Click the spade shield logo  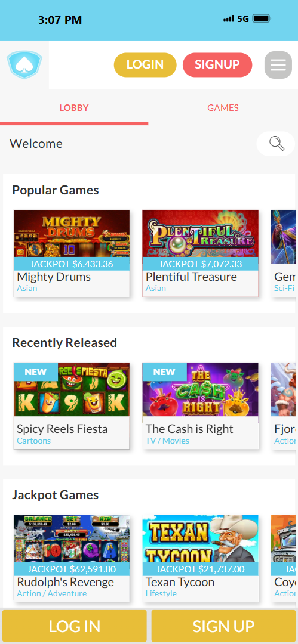point(24,65)
